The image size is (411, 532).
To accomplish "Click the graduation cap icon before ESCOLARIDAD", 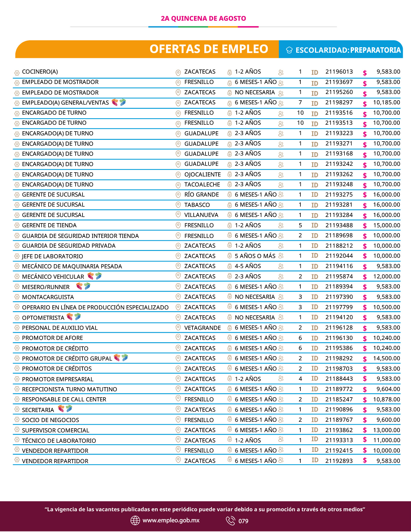I will click(x=289, y=50).
